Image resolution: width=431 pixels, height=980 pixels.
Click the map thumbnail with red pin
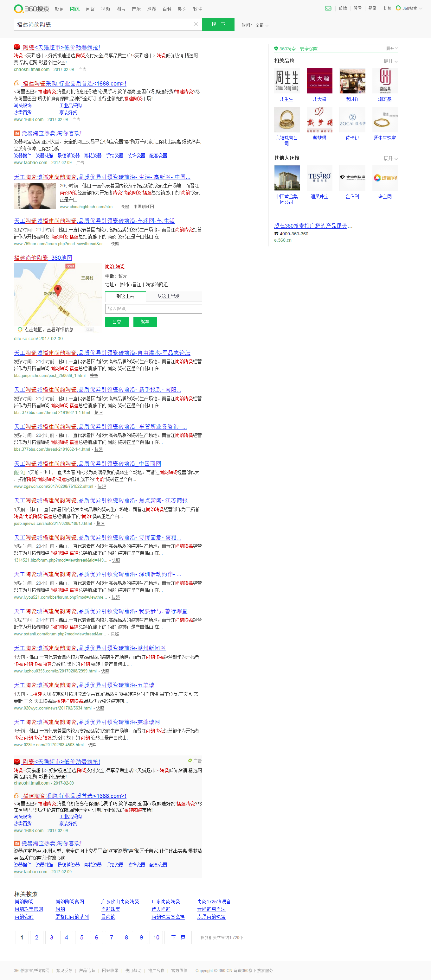[x=57, y=298]
